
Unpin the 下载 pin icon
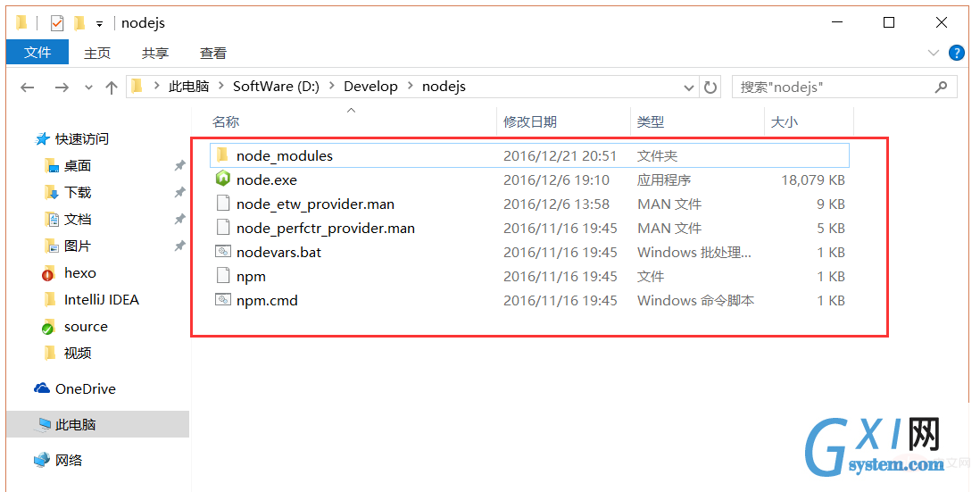(179, 193)
